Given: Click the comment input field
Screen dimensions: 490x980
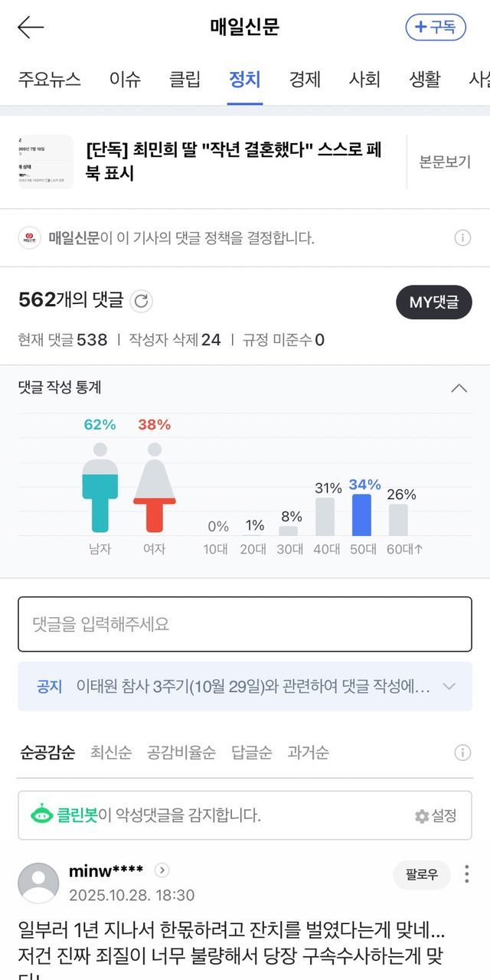Looking at the screenshot, I should click(x=245, y=624).
